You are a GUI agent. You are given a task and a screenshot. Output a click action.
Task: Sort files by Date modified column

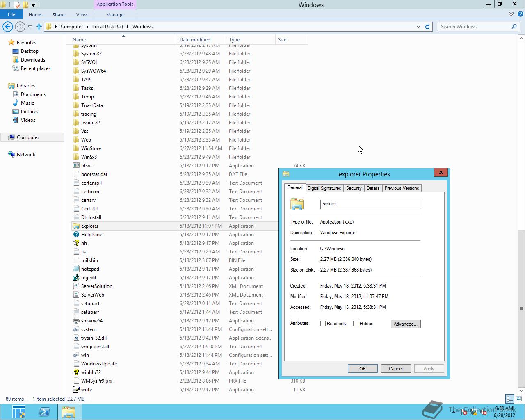(x=201, y=40)
